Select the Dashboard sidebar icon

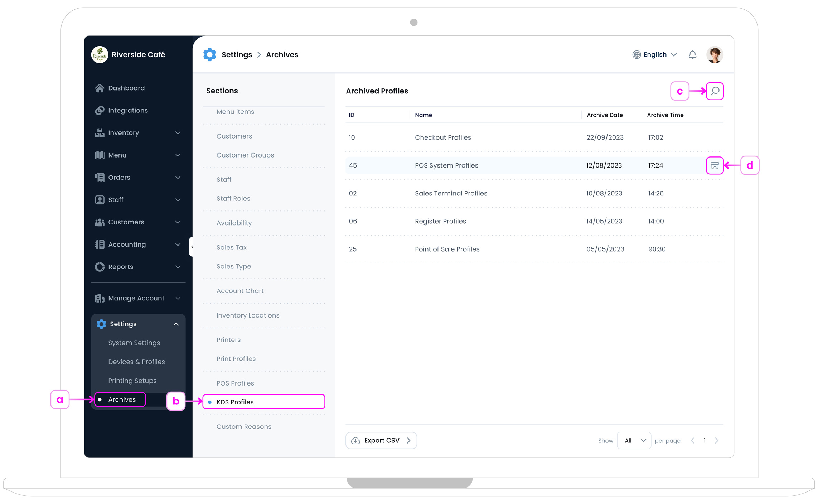(99, 88)
